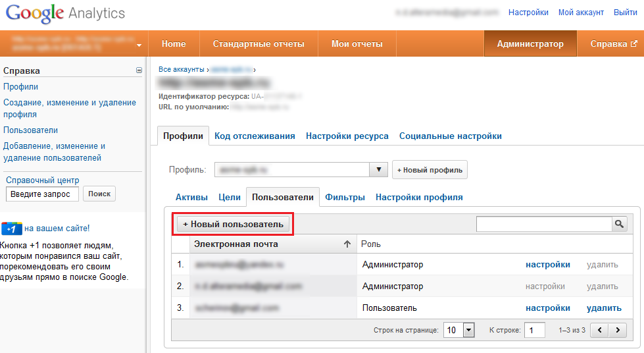644x353 pixels.
Task: Click настройки for user row 2
Action: tap(545, 286)
